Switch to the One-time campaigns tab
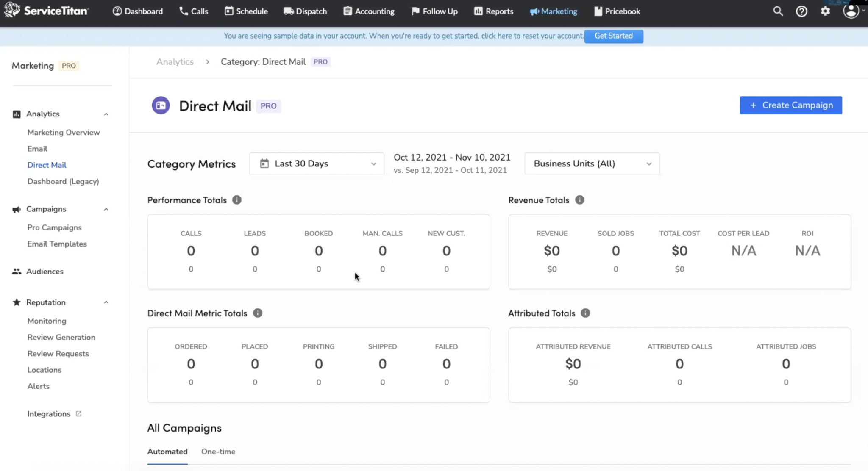868x471 pixels. pos(218,452)
